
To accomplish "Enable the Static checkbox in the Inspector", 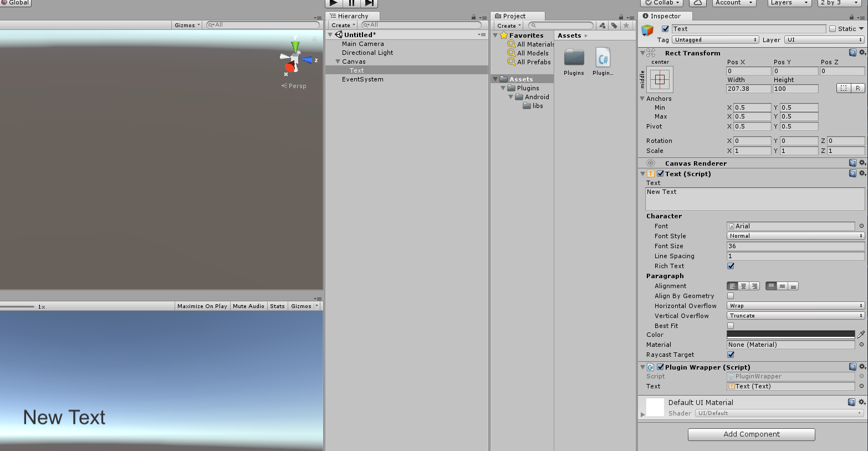I will (833, 28).
